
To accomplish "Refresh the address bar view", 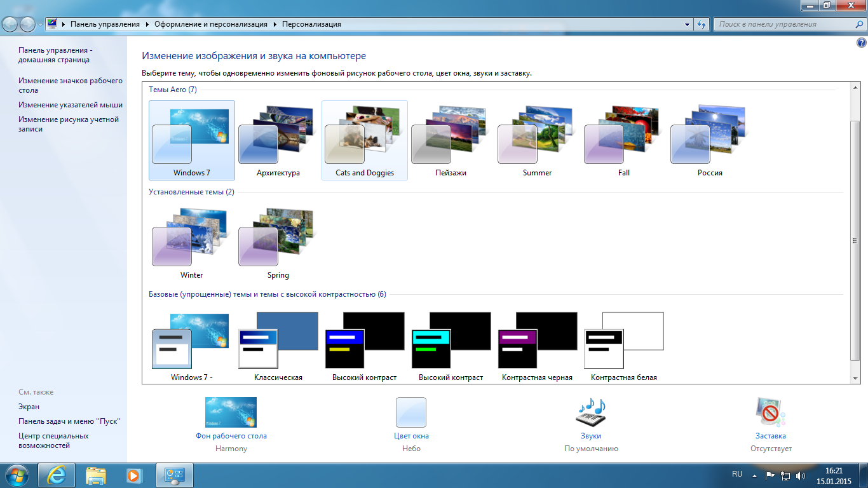I will (702, 24).
